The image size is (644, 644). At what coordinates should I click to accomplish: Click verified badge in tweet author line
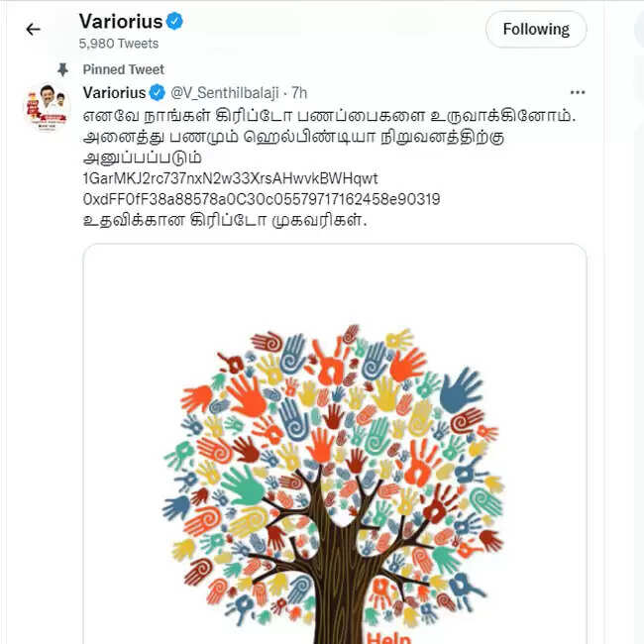158,93
